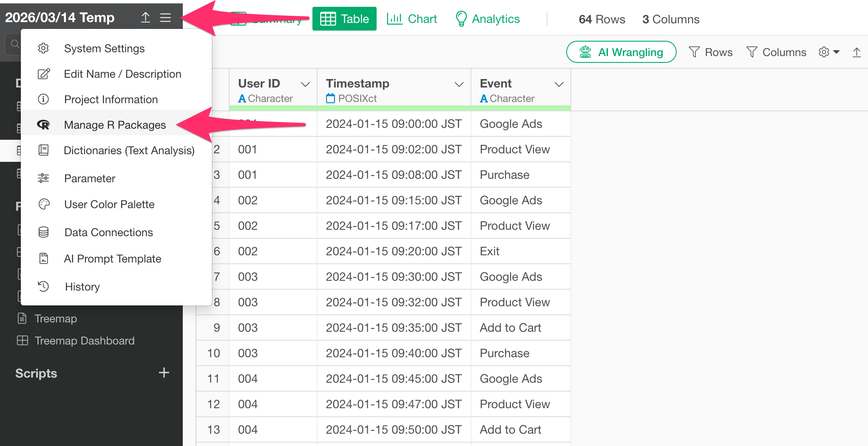Expand the User ID column menu
The image size is (868, 446).
click(305, 84)
